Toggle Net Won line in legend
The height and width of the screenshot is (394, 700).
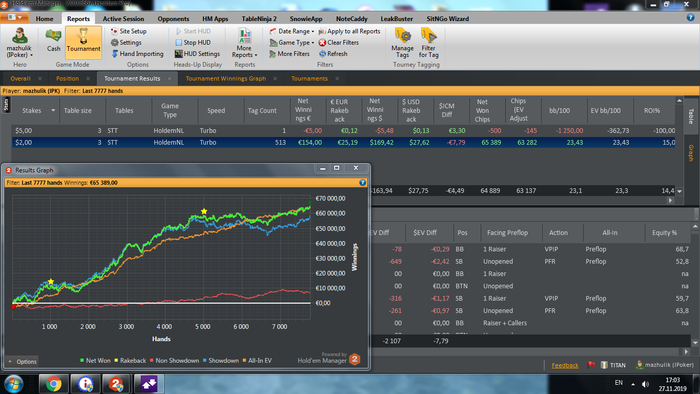tap(95, 361)
